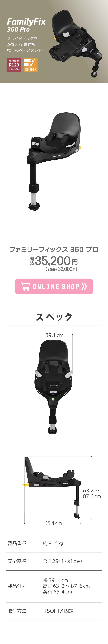Image resolution: width=108 pixels, height=644 pixels.
Task: Click the 35,200円 tax-included price
Action: 54,261
